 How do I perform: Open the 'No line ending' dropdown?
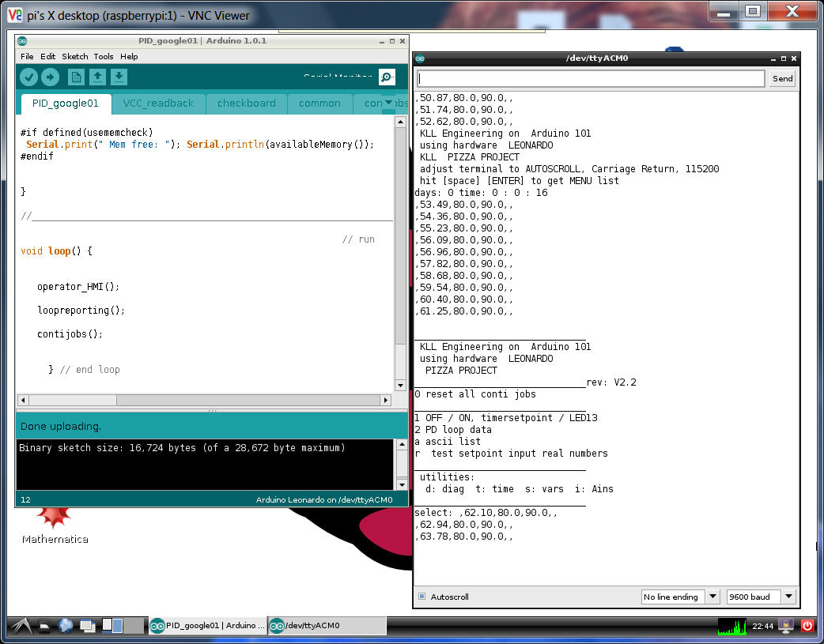[x=679, y=597]
